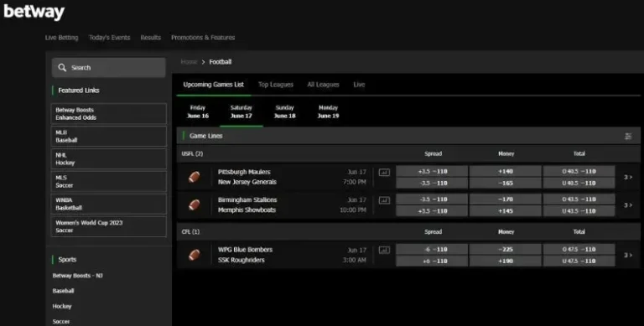Bet New Jersey Generals spread -3.5 -110
The height and width of the screenshot is (326, 644).
tap(432, 184)
